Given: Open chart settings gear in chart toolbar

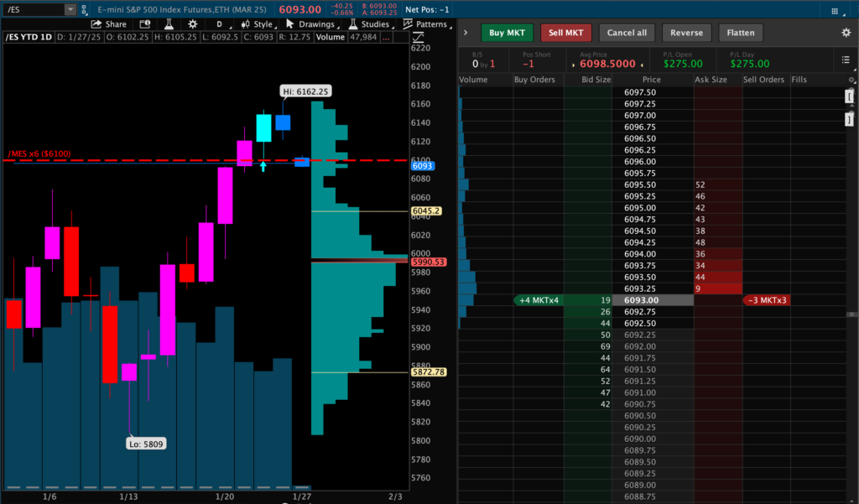Looking at the screenshot, I should tap(193, 24).
